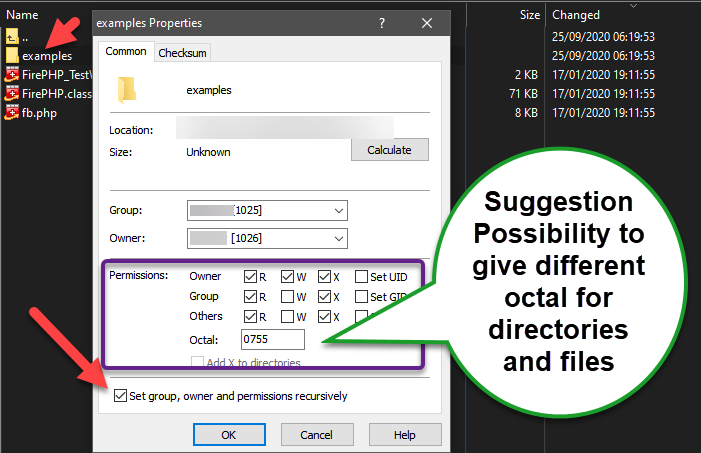Uncheck Set group, owner and permissions recursively
Image resolution: width=701 pixels, height=453 pixels.
click(x=121, y=396)
